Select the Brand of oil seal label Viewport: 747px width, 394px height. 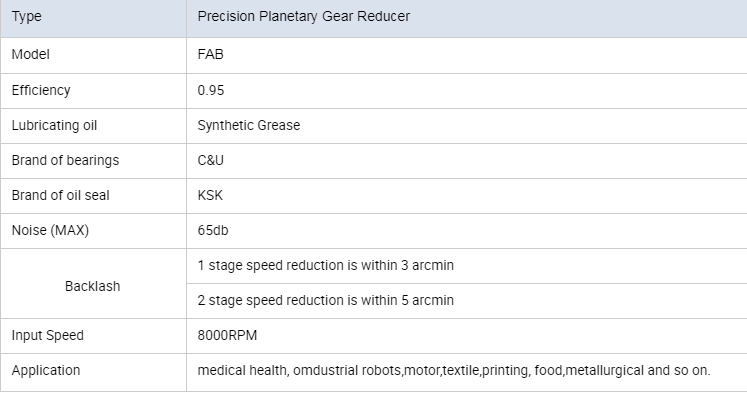pyautogui.click(x=61, y=195)
